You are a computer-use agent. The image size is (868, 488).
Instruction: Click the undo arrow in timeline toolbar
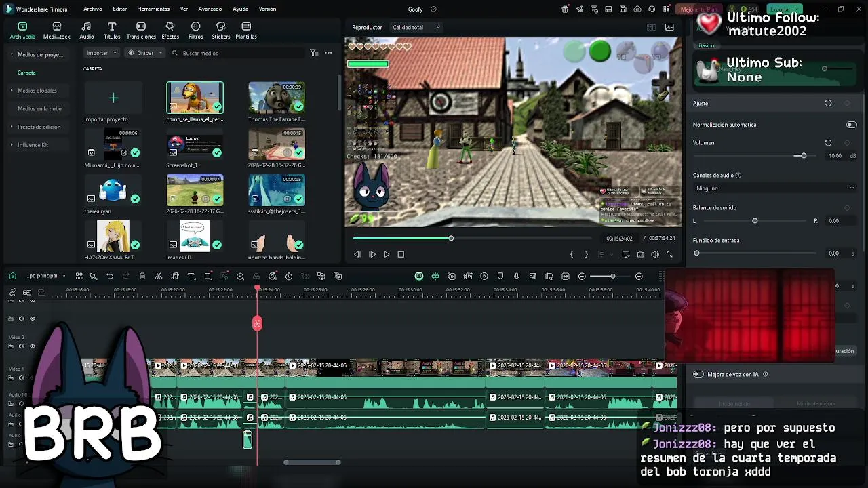(x=110, y=276)
